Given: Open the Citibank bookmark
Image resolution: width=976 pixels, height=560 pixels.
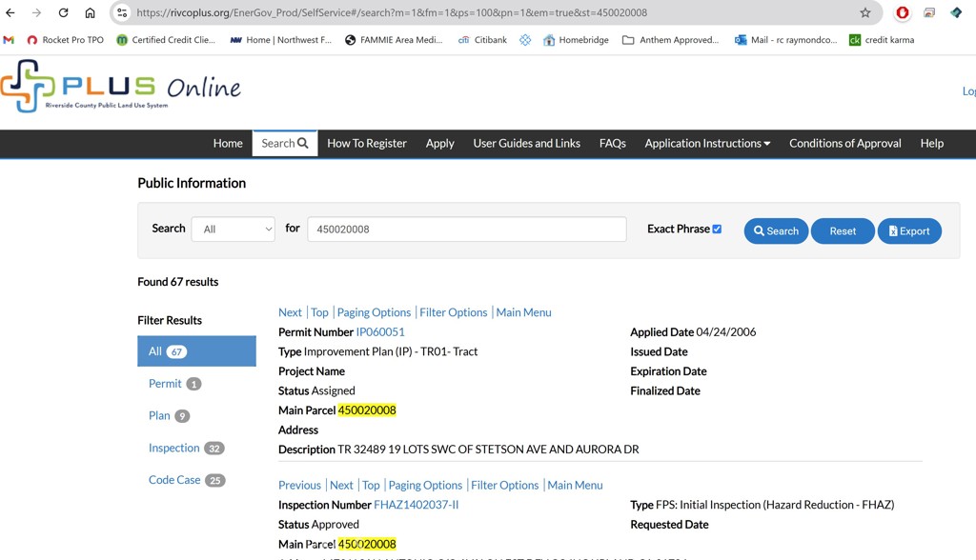Looking at the screenshot, I should pyautogui.click(x=482, y=40).
